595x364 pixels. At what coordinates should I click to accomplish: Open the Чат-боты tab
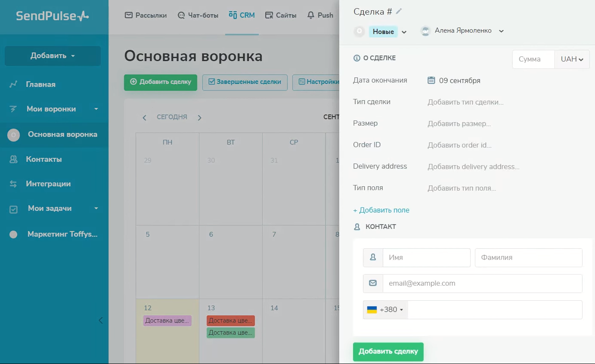198,15
